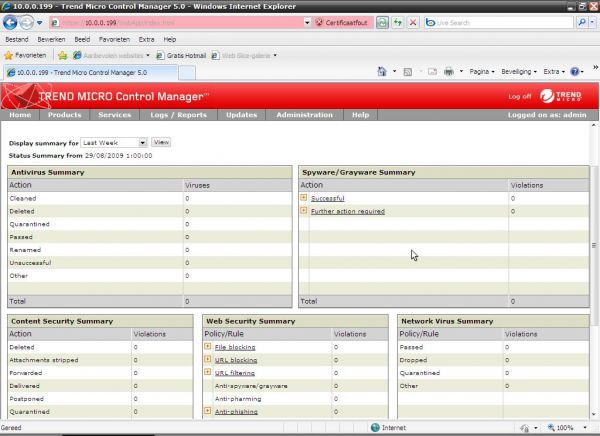Click the Anti-phishing link
This screenshot has width=600, height=436.
[x=236, y=412]
